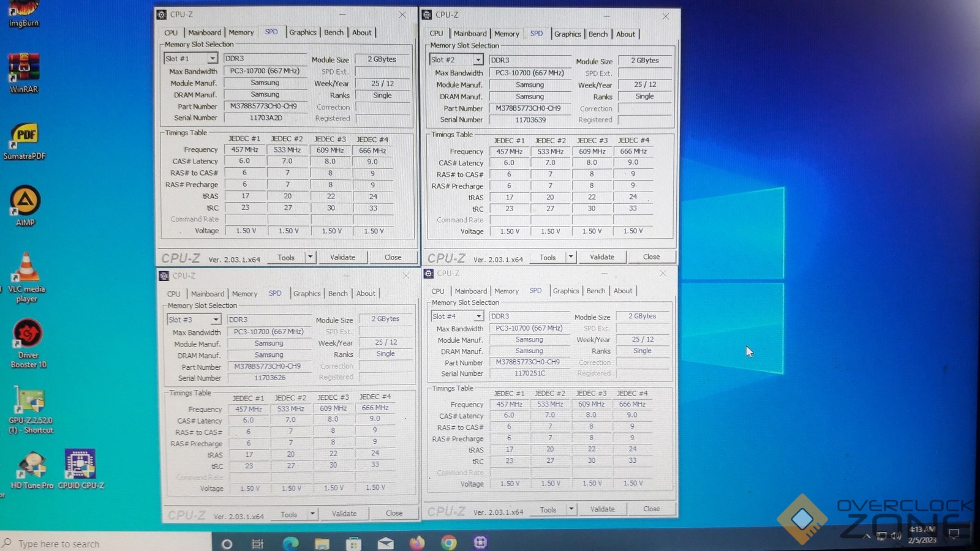
Task: Expand the Slot #2 memory slot dropdown
Action: (478, 60)
